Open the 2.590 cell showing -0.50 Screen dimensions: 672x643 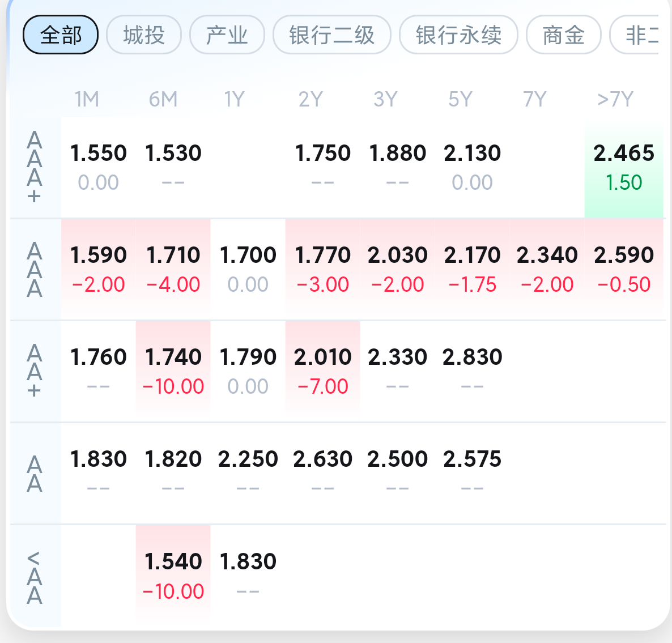pyautogui.click(x=624, y=269)
